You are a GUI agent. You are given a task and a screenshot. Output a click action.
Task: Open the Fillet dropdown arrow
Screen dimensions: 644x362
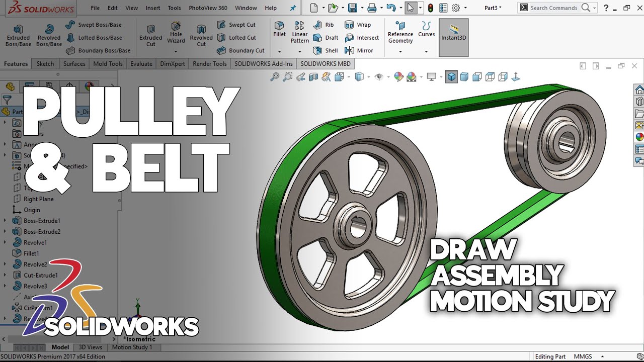click(x=279, y=52)
